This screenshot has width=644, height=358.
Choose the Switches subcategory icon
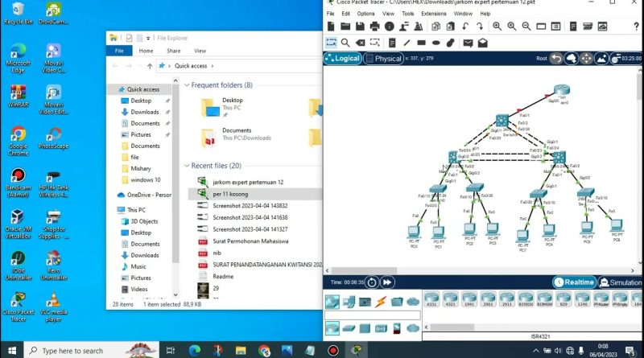[x=349, y=328]
